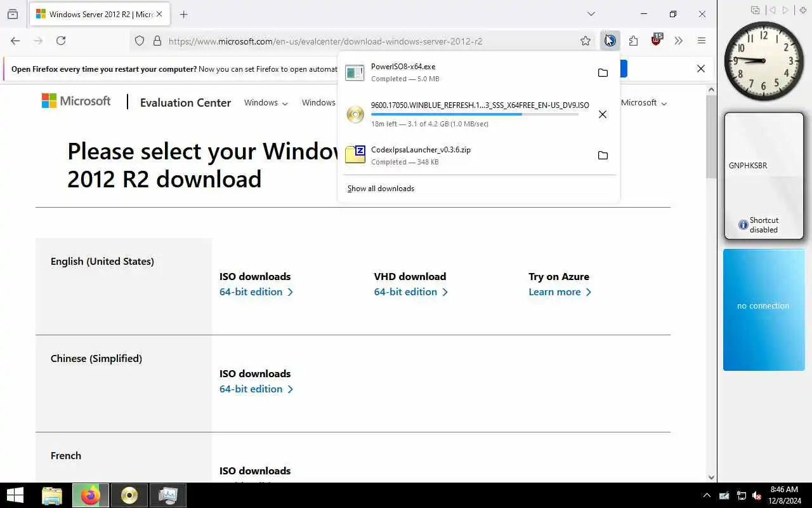Screen dimensions: 812x508
Task: Click Show all downloads
Action: [x=381, y=189]
